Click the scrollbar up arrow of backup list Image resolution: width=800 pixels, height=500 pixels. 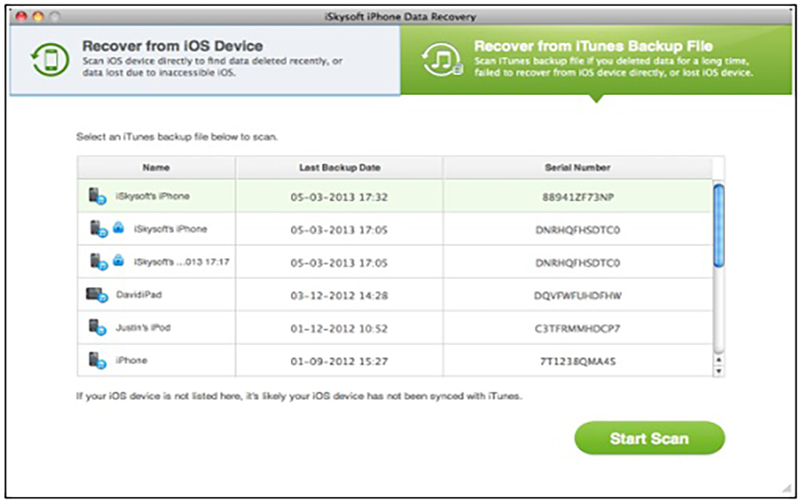point(718,360)
